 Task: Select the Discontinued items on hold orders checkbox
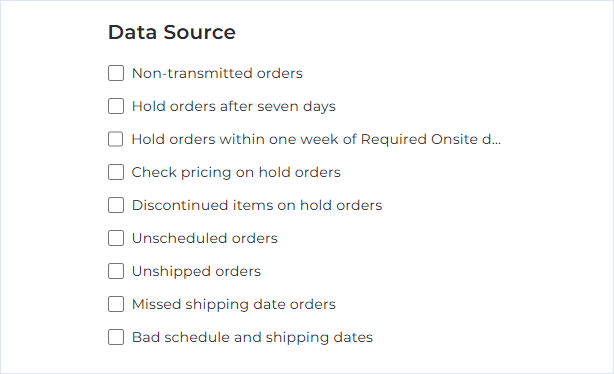click(x=116, y=205)
